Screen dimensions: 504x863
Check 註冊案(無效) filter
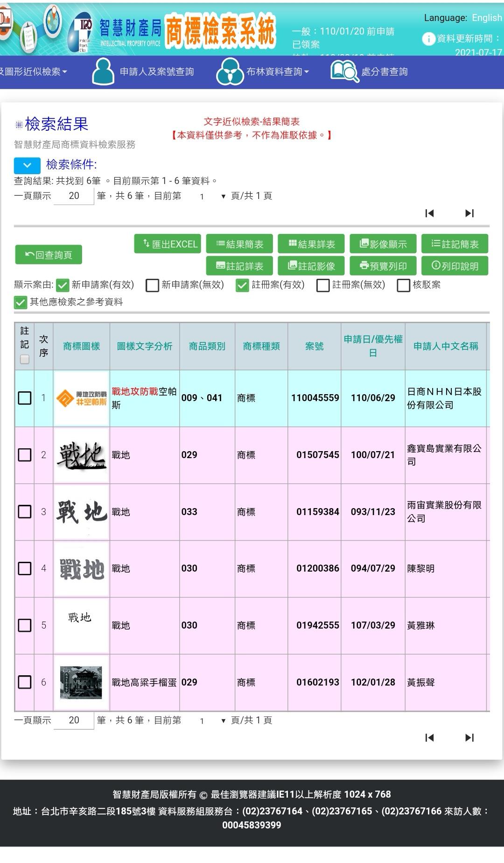point(323,285)
